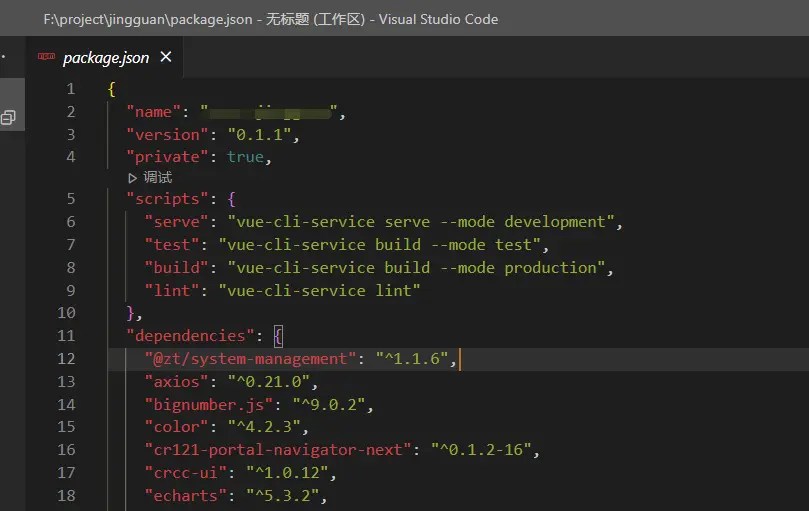
Task: Click the true value on line 4
Action: point(246,157)
